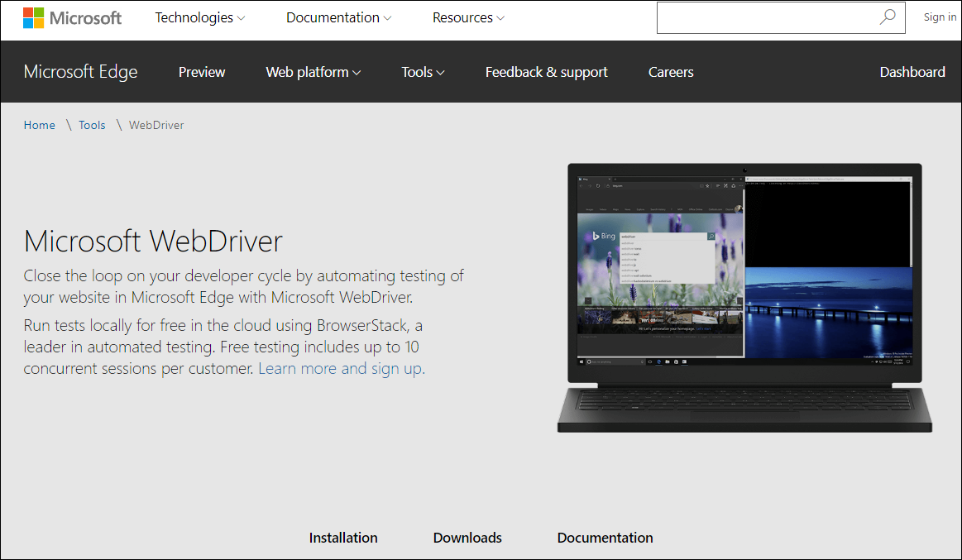Go to the Microsoft Edge home title

(x=80, y=72)
